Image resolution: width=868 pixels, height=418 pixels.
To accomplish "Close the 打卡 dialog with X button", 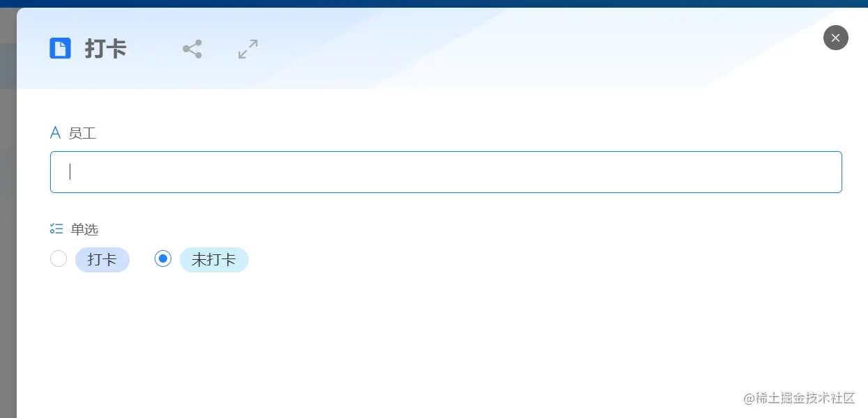I will tap(835, 38).
